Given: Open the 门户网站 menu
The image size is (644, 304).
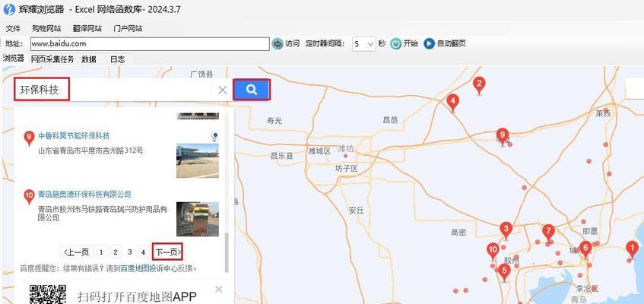Looking at the screenshot, I should (x=128, y=28).
